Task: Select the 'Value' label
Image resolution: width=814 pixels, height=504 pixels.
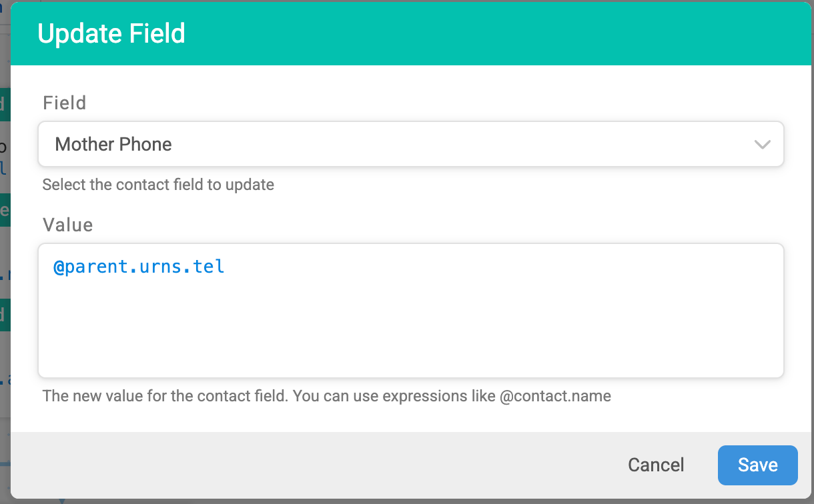Action: point(68,225)
